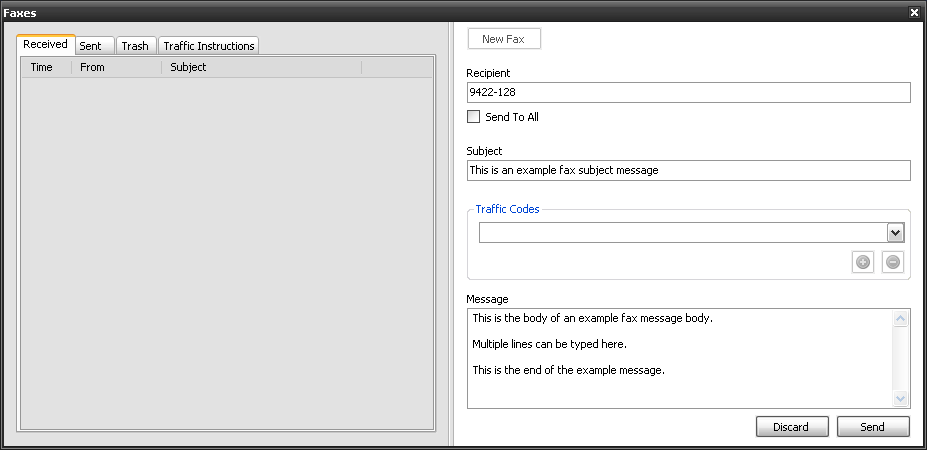Click the add traffic code plus icon
This screenshot has height=450, width=927.
(863, 262)
